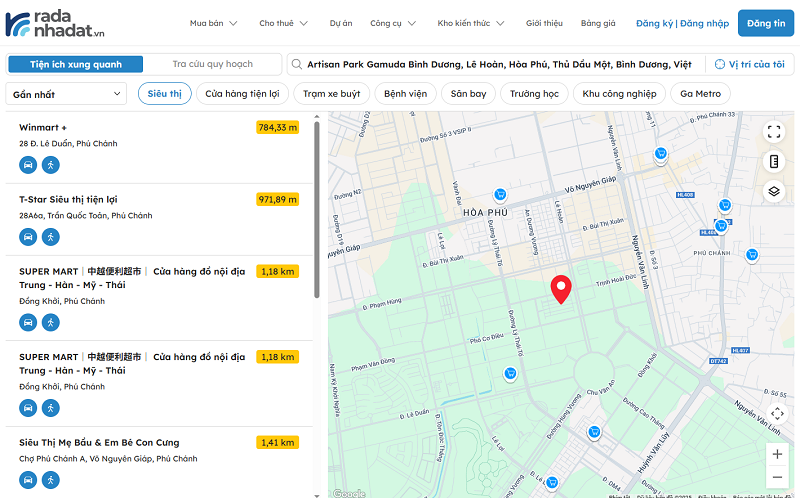Image resolution: width=800 pixels, height=498 pixels.
Task: Show driving route to Winmart +
Action: coord(28,164)
